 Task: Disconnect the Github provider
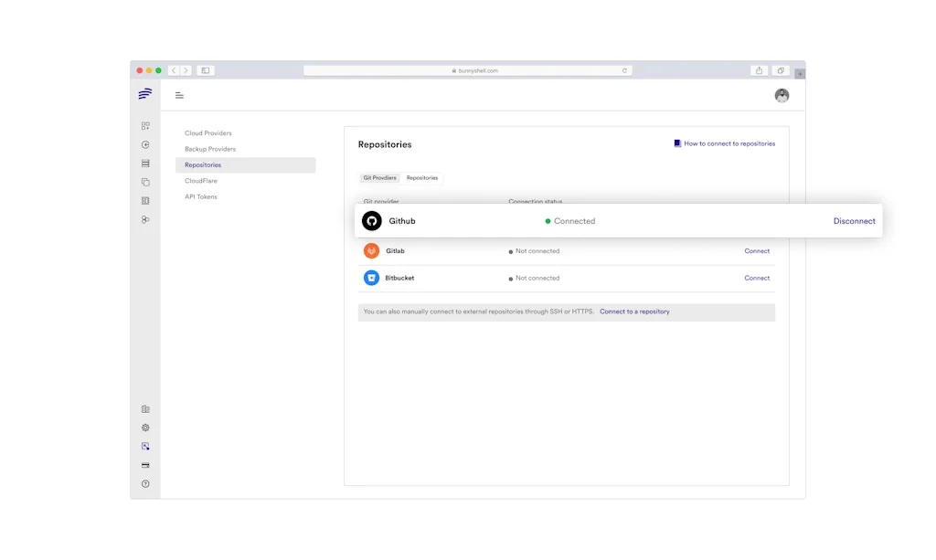tap(854, 221)
